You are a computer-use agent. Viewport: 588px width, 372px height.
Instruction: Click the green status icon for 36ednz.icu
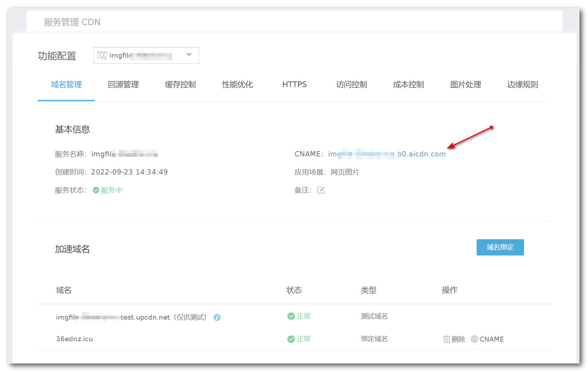point(291,339)
